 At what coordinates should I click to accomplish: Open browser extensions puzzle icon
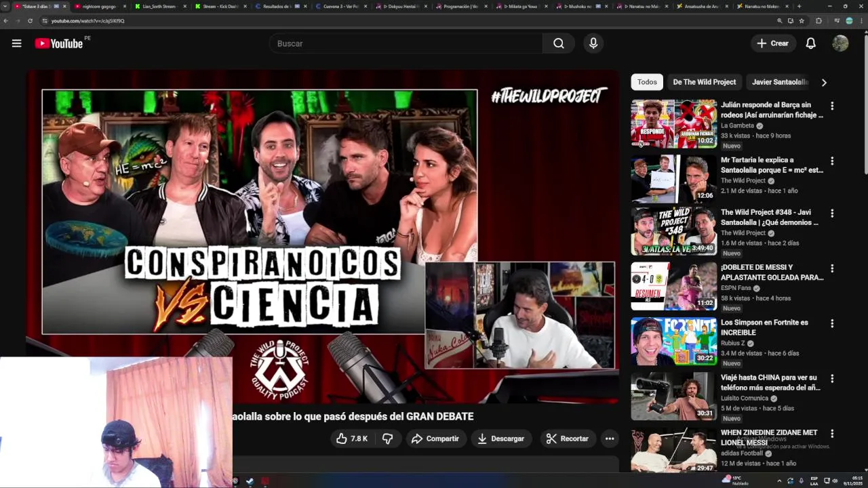tap(818, 21)
